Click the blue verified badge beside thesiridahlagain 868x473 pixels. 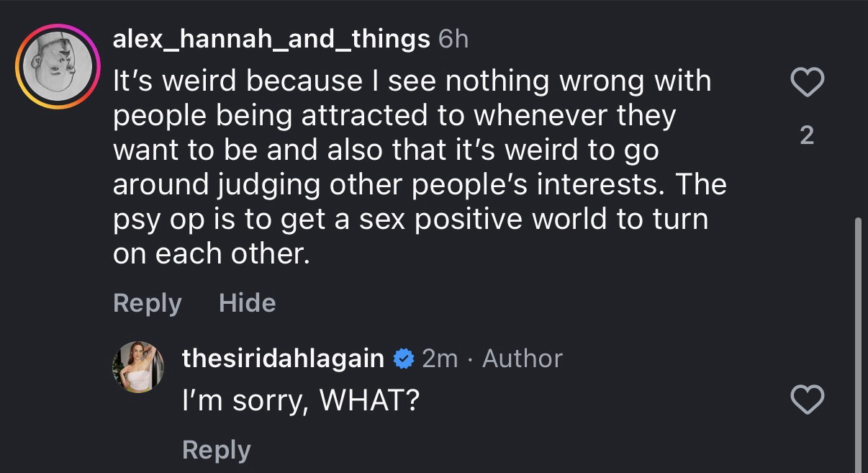pos(404,358)
